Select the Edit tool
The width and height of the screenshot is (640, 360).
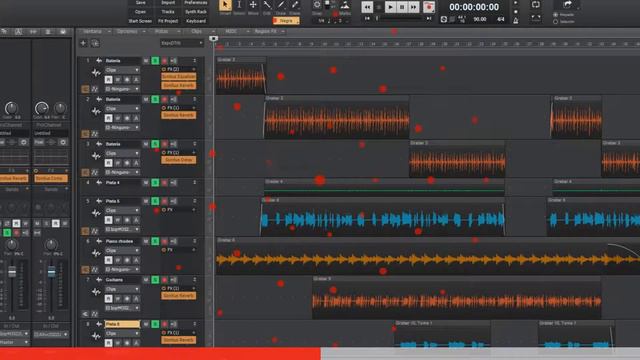267,5
